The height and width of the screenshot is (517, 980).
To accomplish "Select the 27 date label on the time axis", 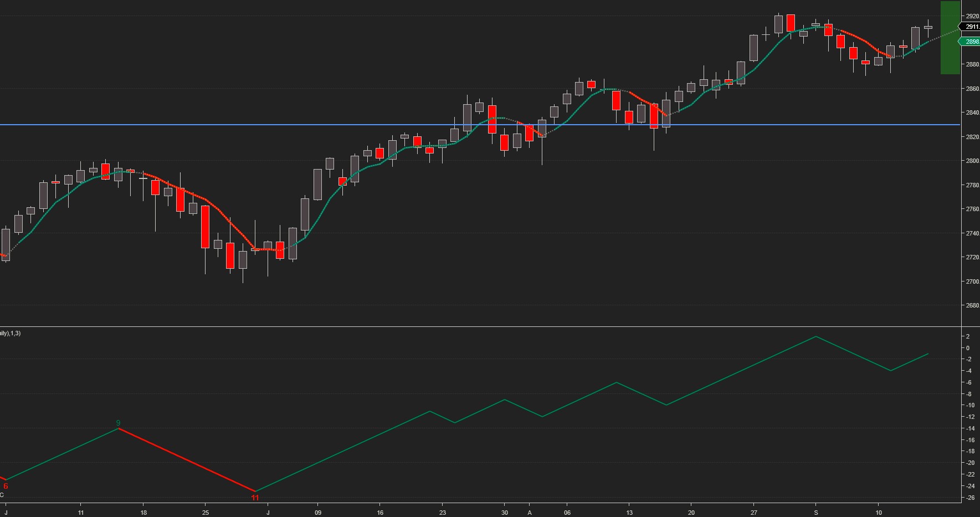I will (754, 513).
